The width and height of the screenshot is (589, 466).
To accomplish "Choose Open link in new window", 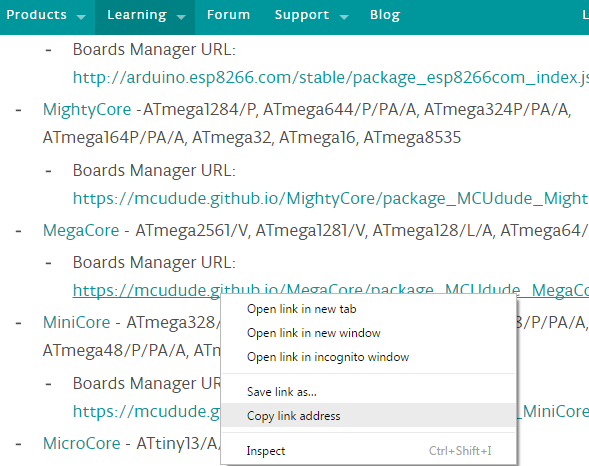I will (368, 333).
